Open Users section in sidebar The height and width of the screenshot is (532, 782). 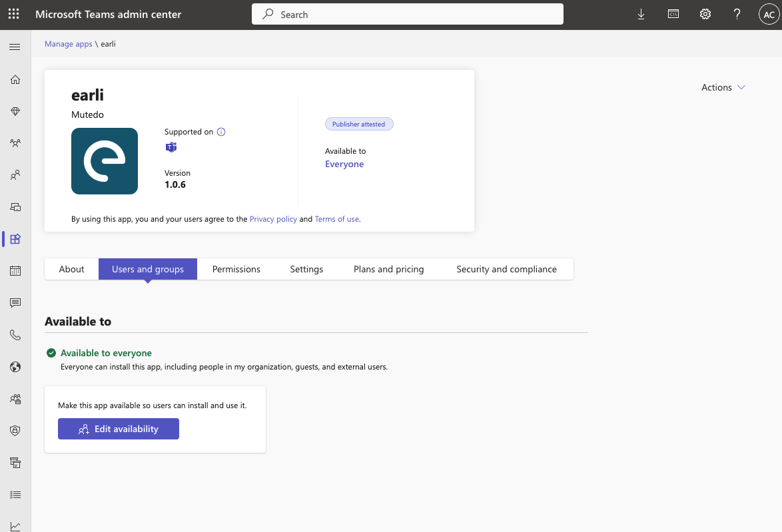[15, 175]
